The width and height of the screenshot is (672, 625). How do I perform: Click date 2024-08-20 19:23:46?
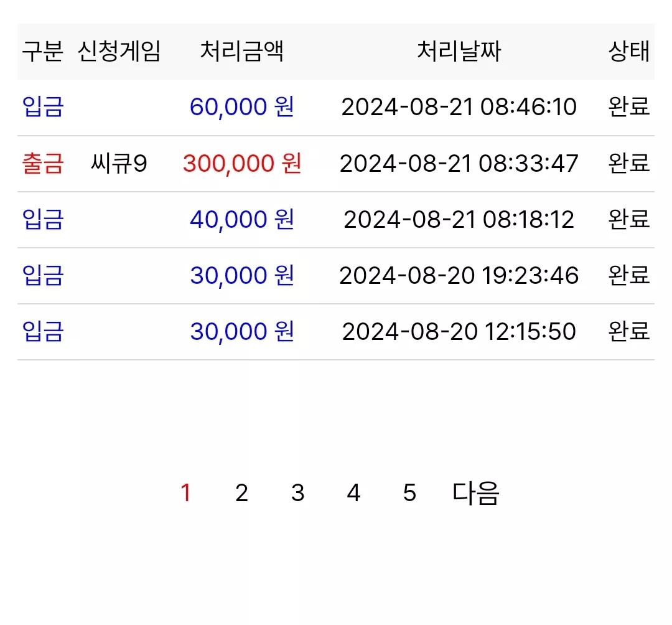coord(459,276)
